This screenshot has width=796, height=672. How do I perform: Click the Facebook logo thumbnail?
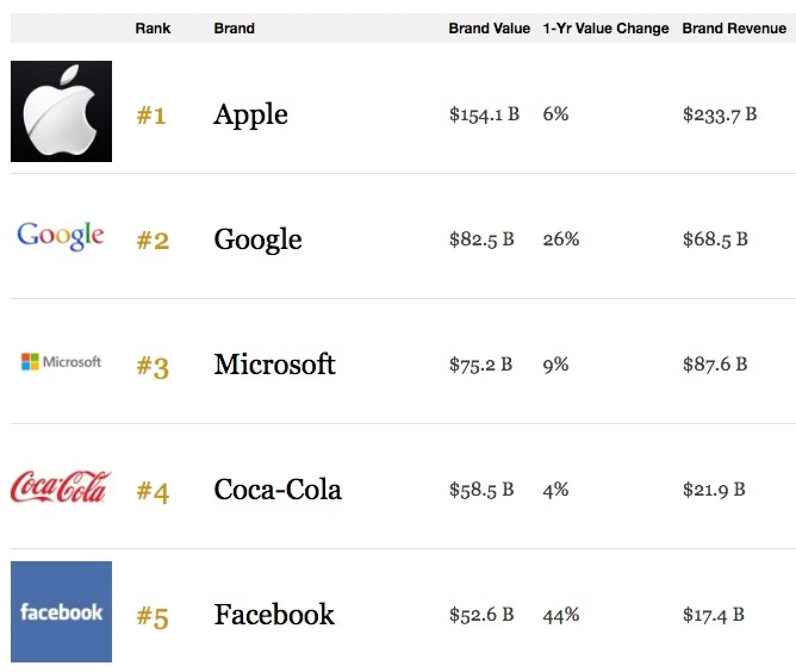click(61, 612)
